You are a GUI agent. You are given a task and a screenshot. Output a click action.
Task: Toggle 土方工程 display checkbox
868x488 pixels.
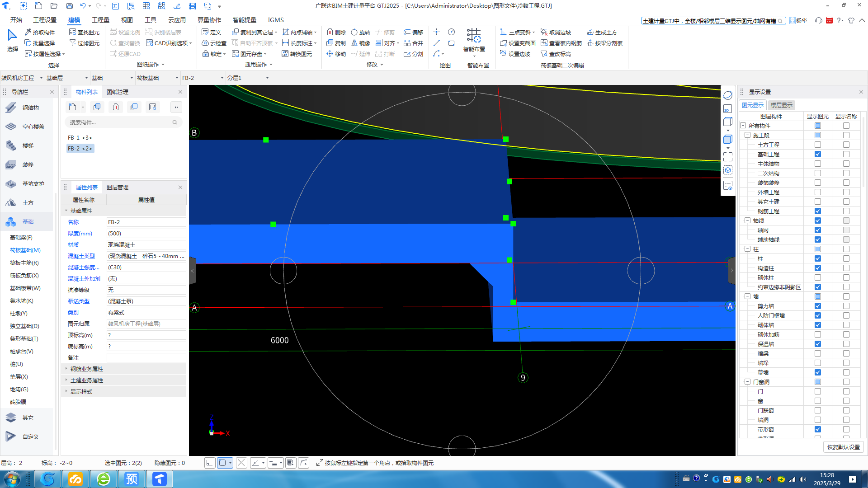point(817,145)
